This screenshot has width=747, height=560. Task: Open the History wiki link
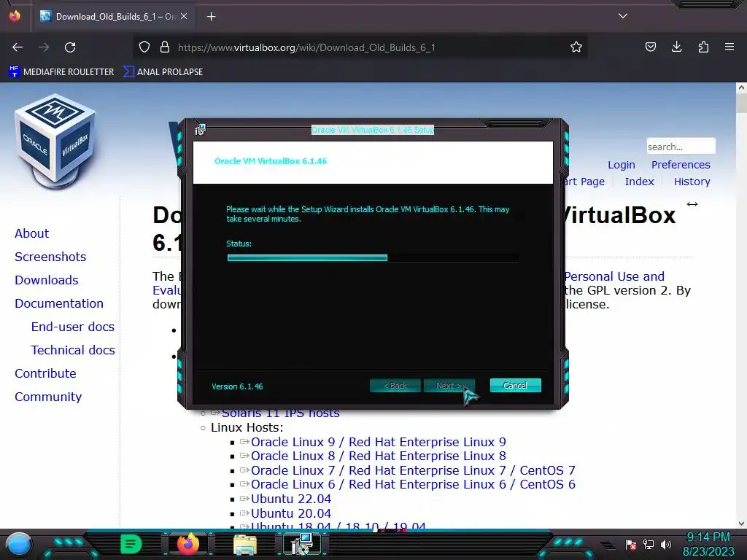tap(692, 182)
